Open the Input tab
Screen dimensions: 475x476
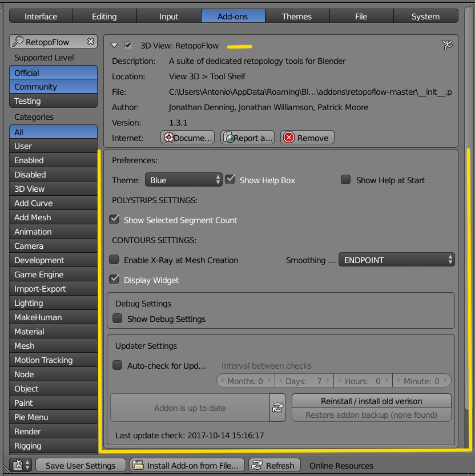click(169, 16)
